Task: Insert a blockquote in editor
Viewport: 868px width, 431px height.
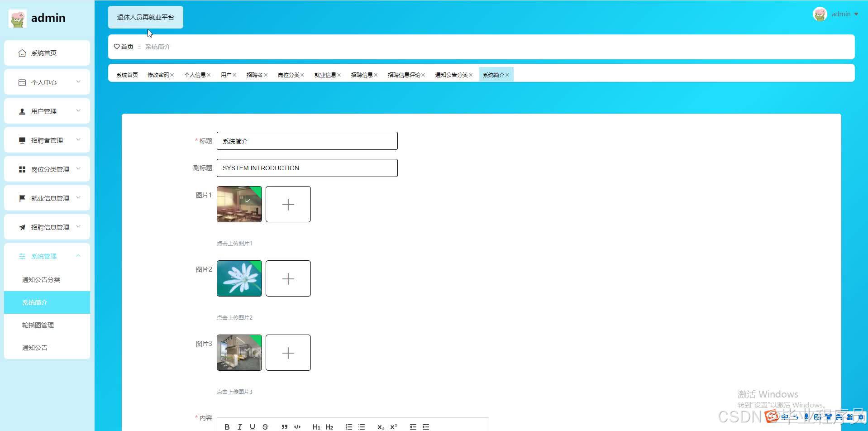Action: [284, 427]
